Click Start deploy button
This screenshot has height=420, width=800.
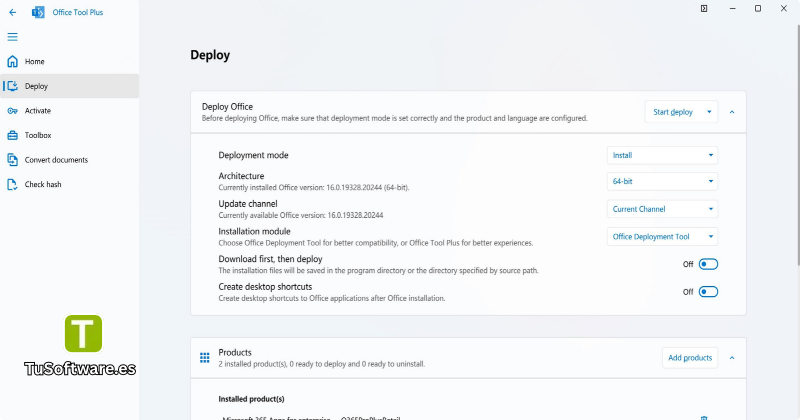click(673, 112)
